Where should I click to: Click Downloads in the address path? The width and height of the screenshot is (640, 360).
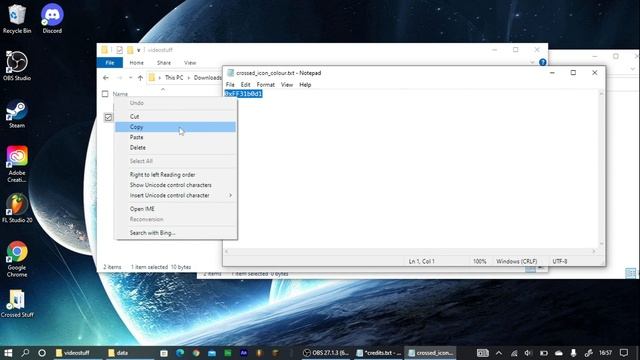pyautogui.click(x=207, y=78)
